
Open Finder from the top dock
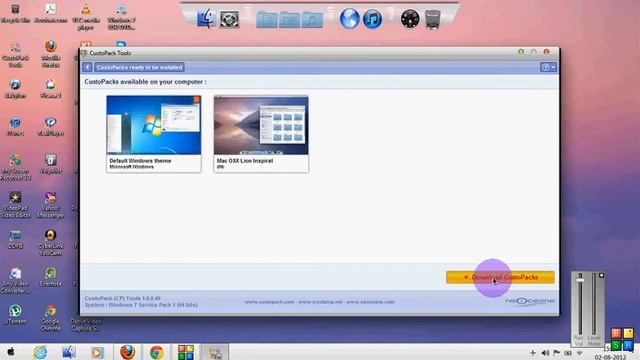[x=207, y=19]
